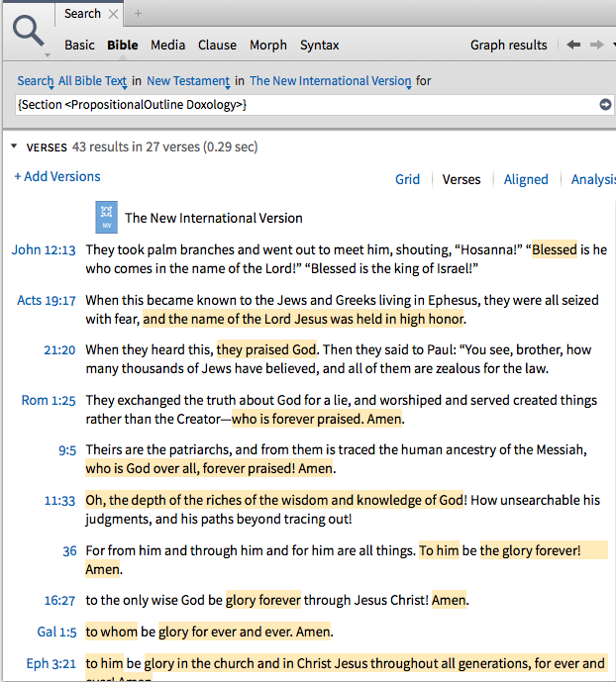Open the Acts 19:17 reference

(x=47, y=300)
